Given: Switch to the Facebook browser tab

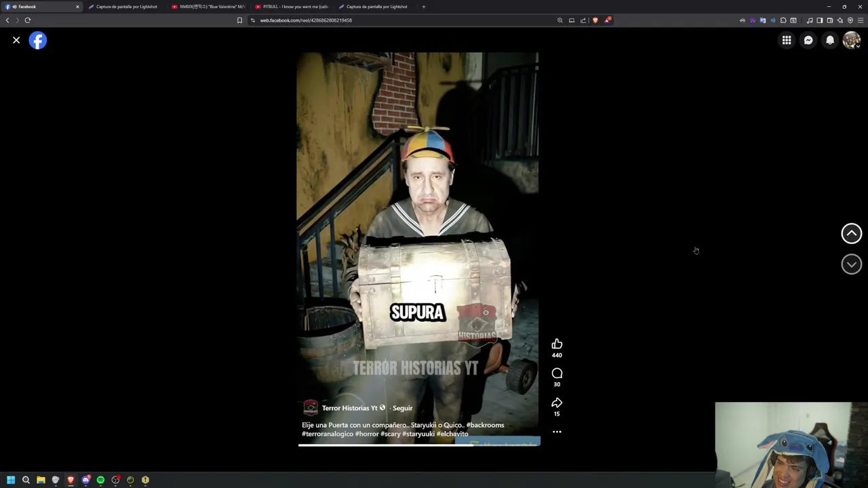Looking at the screenshot, I should [x=41, y=7].
